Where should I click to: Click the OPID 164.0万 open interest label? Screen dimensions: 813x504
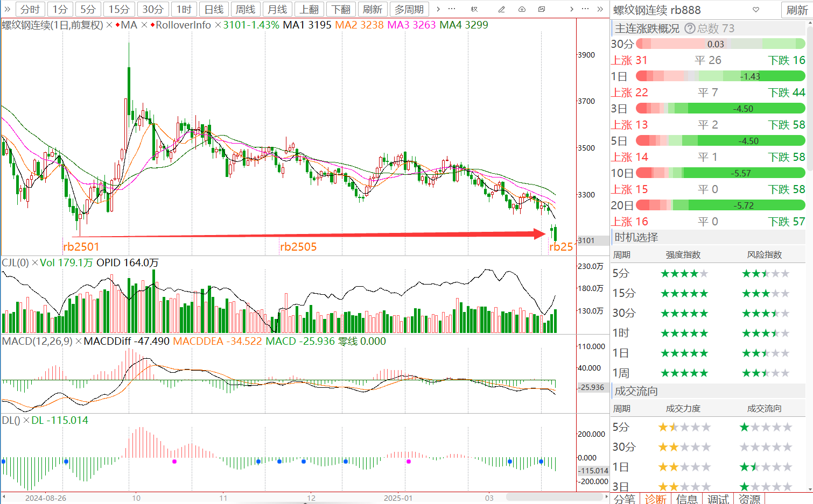128,262
